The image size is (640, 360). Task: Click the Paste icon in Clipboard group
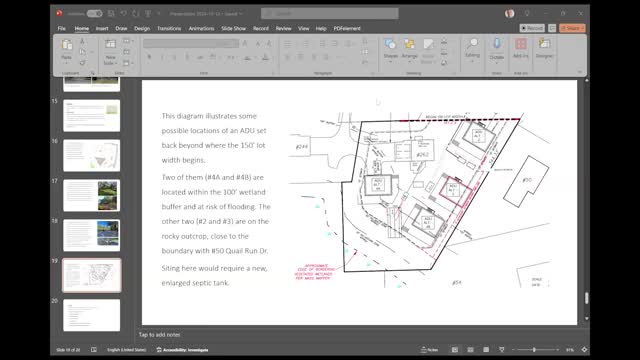67,44
